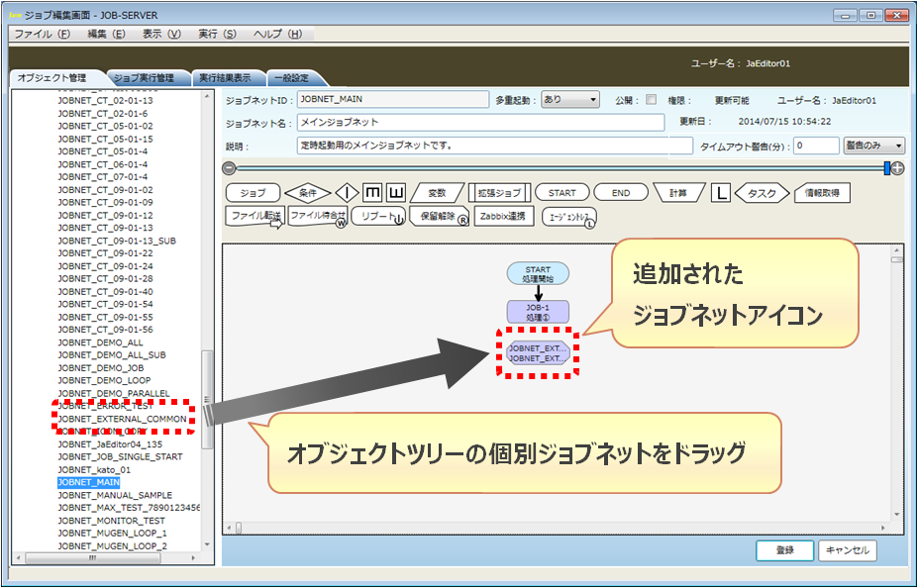Viewport: 918px width, 588px height.
Task: Open the 警告のみ timeout dropdown
Action: [x=873, y=146]
